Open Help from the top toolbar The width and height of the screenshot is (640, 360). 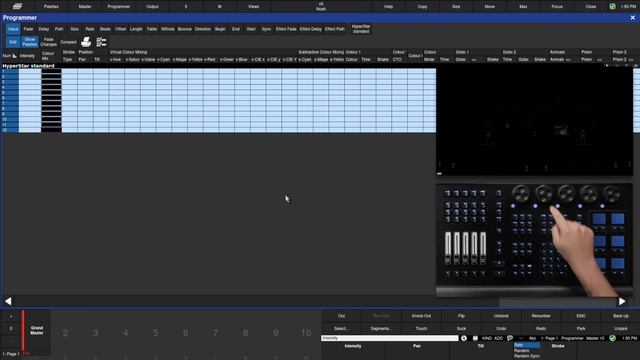(x=389, y=6)
